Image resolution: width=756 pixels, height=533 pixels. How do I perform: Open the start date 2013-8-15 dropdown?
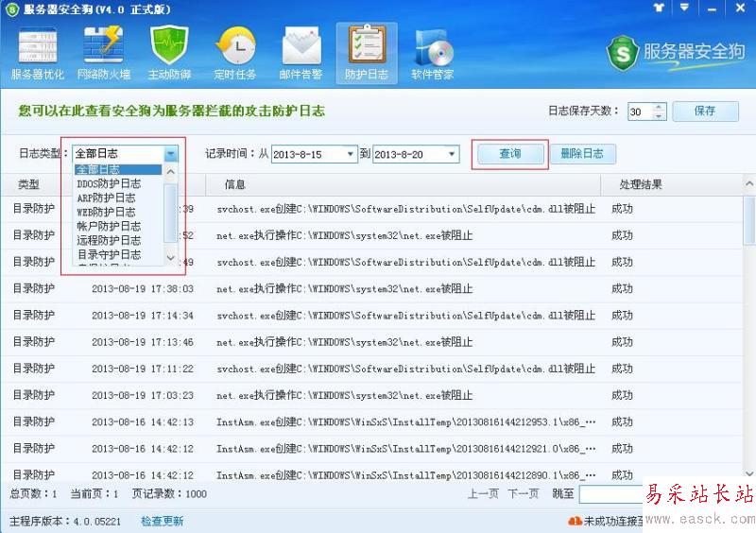tap(350, 154)
